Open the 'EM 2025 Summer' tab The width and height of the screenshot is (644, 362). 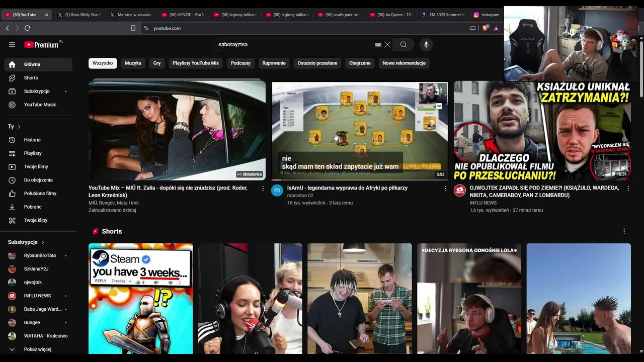(x=443, y=15)
